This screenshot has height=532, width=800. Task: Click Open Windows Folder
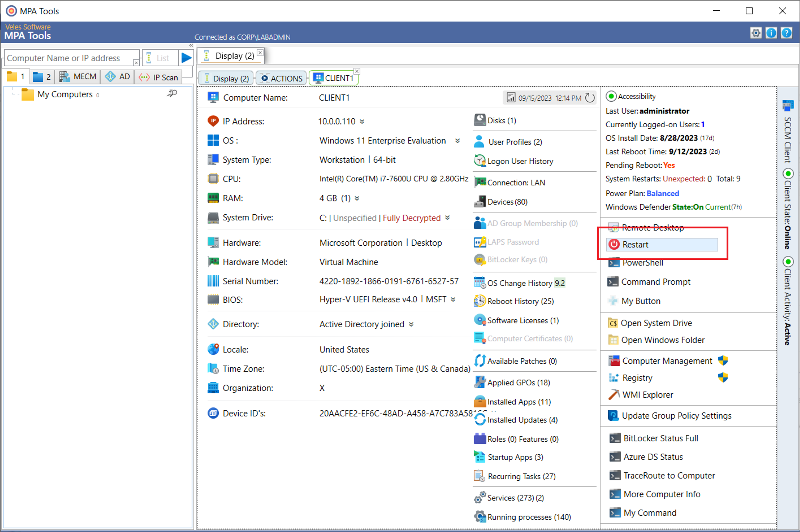pos(656,340)
